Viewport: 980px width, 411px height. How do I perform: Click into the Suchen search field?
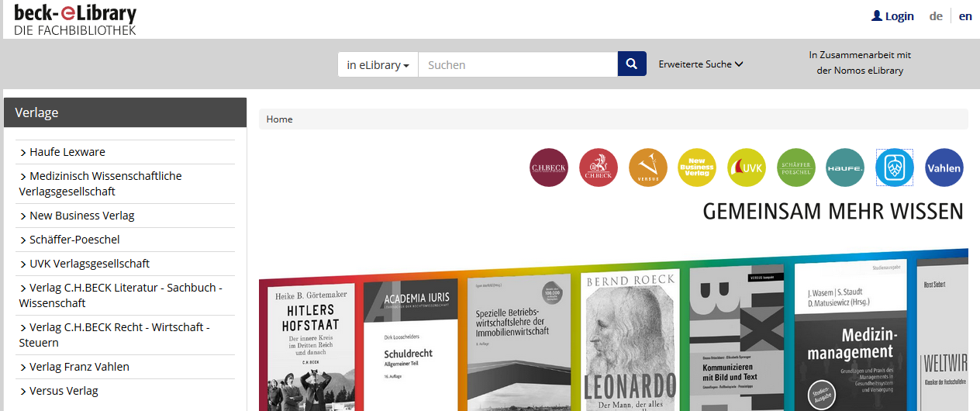pyautogui.click(x=517, y=65)
